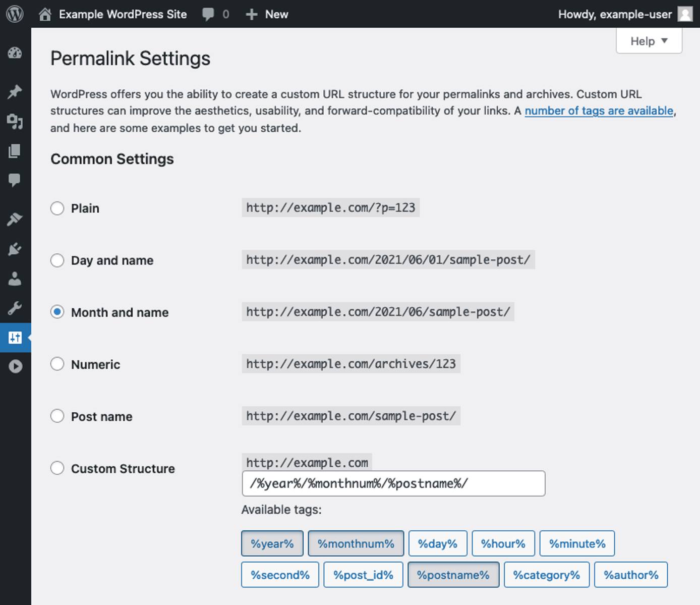Viewport: 700px width, 605px height.
Task: Click the Tools wrench icon
Action: [x=15, y=307]
